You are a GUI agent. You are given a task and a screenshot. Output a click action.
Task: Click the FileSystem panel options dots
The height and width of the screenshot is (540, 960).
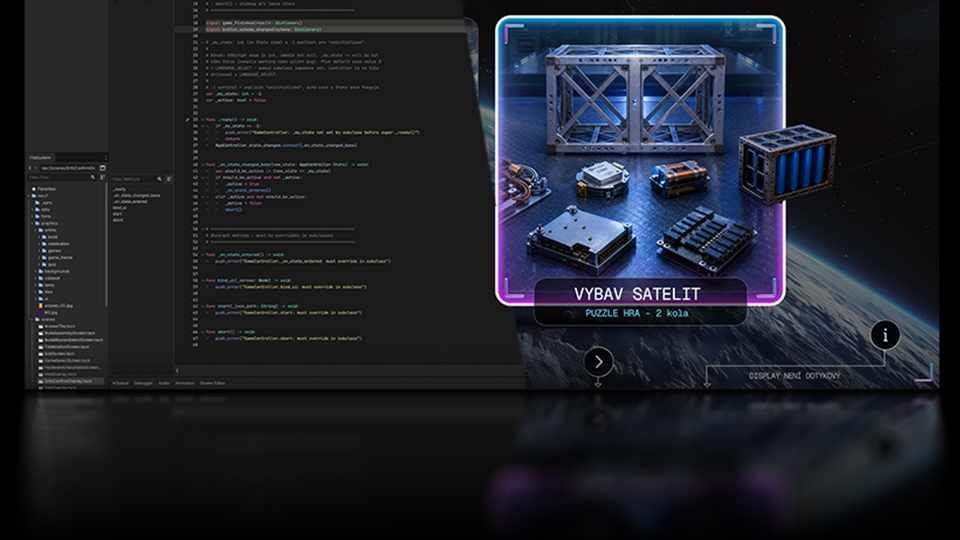tap(105, 158)
